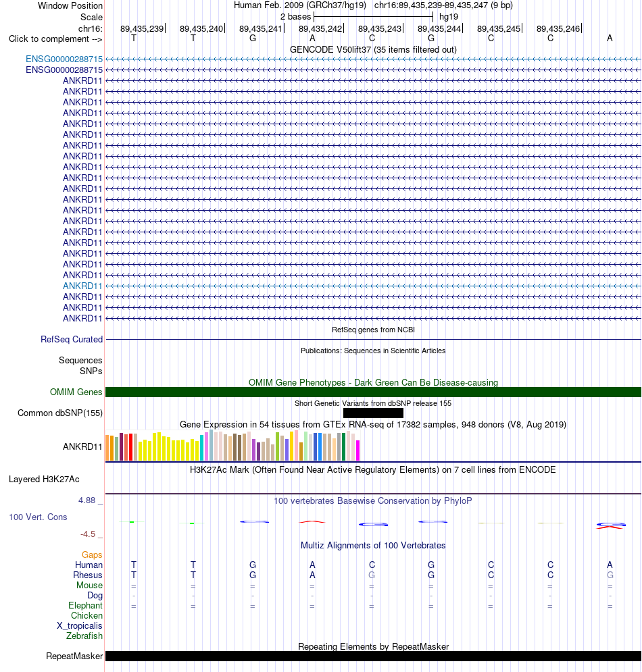Open the light-blue ENSG00000288715 transcript label
This screenshot has height=672, width=642.
[64, 59]
